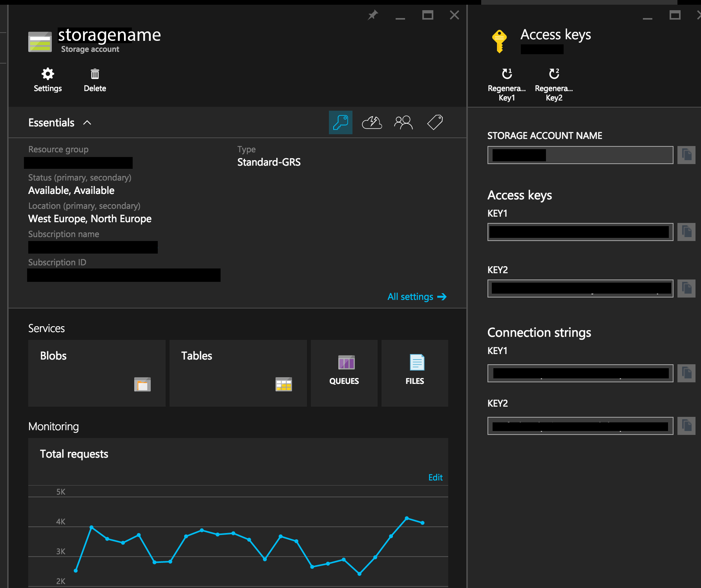Select the QUEUES service tile

click(344, 373)
